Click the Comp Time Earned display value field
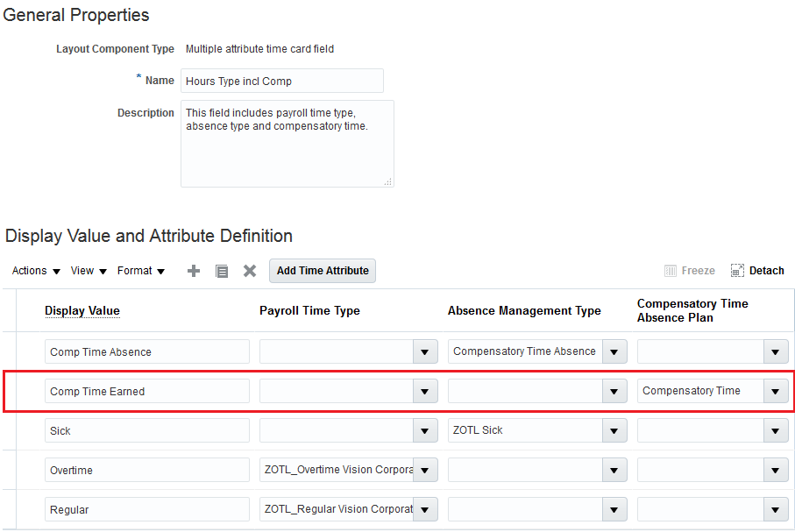Image resolution: width=795 pixels, height=532 pixels. click(x=146, y=392)
